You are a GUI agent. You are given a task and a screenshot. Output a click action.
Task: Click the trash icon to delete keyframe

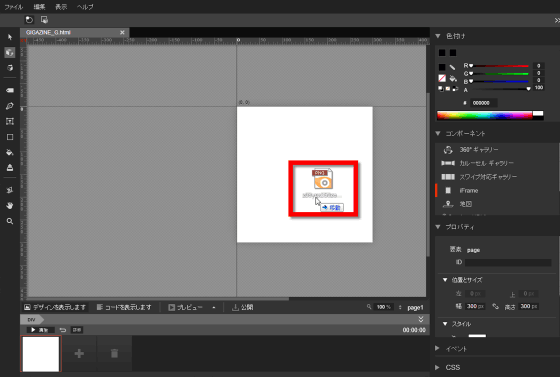[x=114, y=353]
